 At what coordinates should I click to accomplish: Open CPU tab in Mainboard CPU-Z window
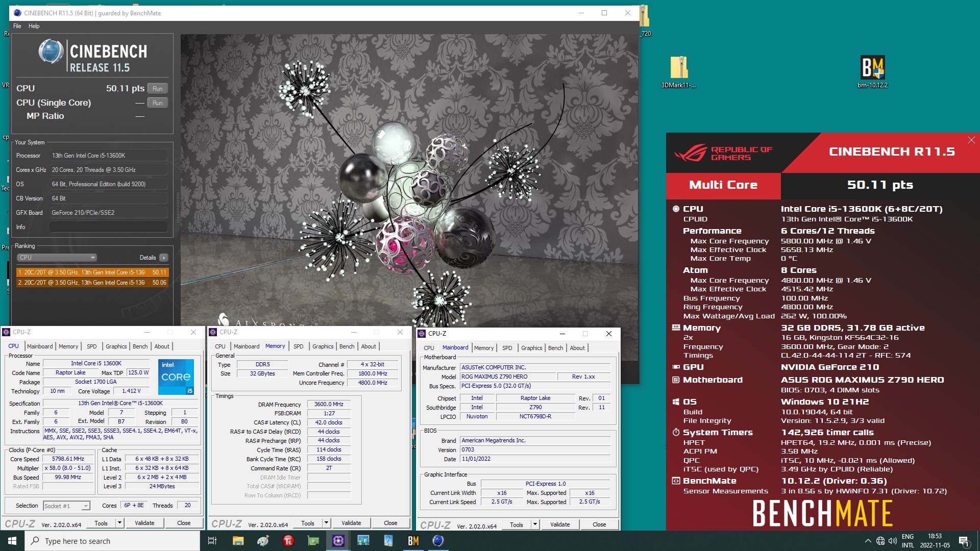coord(429,348)
